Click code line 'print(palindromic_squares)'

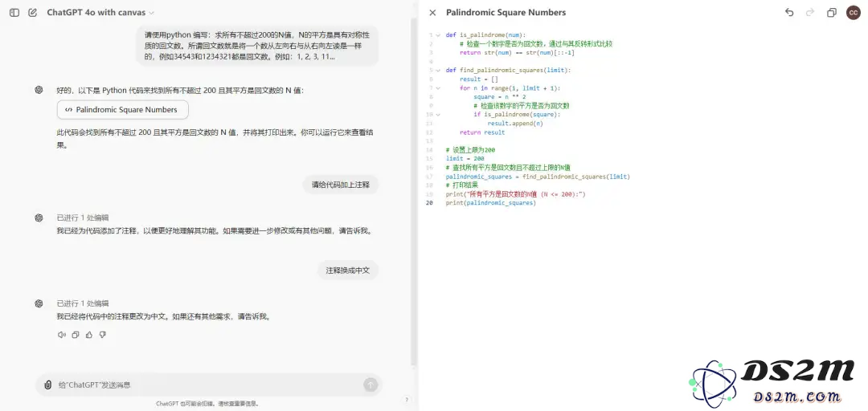[x=491, y=203]
